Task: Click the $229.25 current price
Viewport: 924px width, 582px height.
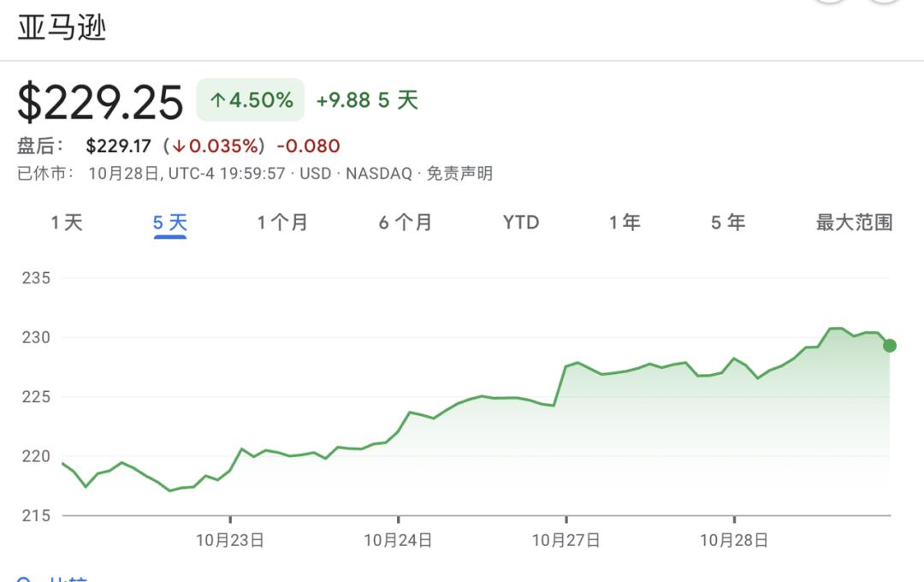Action: click(x=101, y=103)
